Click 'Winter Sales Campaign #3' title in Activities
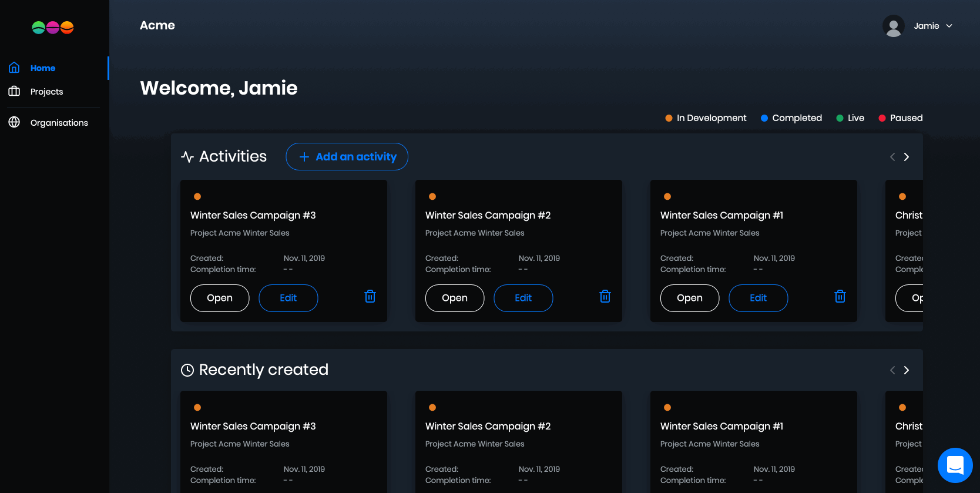Viewport: 980px width, 493px height. tap(253, 215)
